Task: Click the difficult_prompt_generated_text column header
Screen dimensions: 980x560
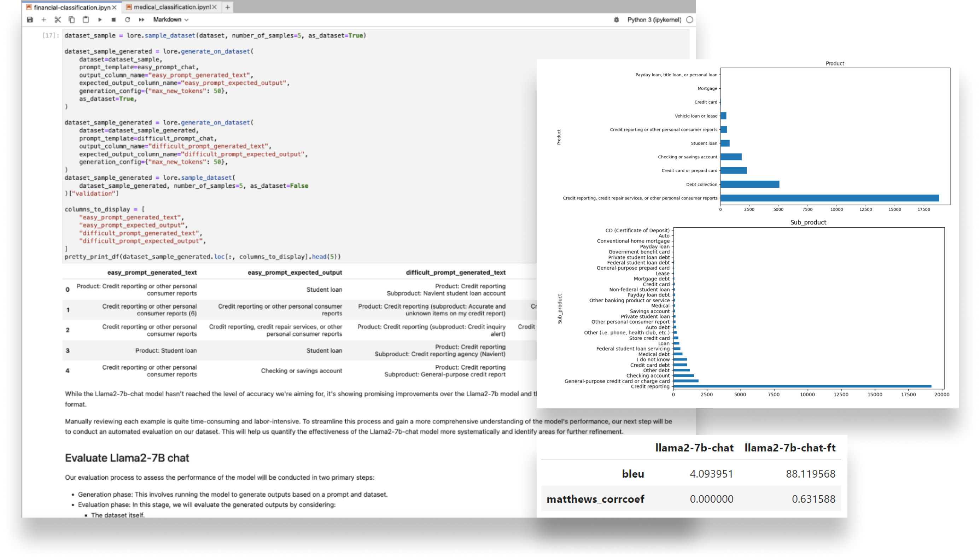Action: click(x=456, y=272)
